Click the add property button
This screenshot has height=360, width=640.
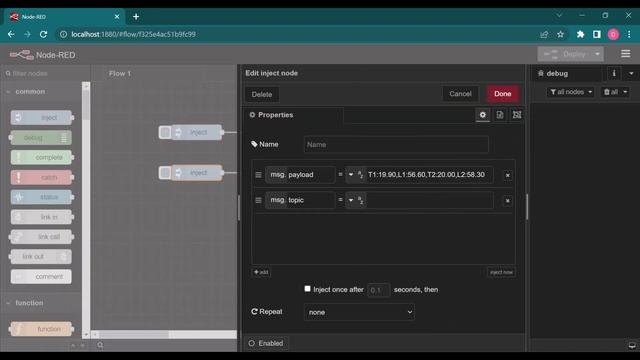coord(261,272)
